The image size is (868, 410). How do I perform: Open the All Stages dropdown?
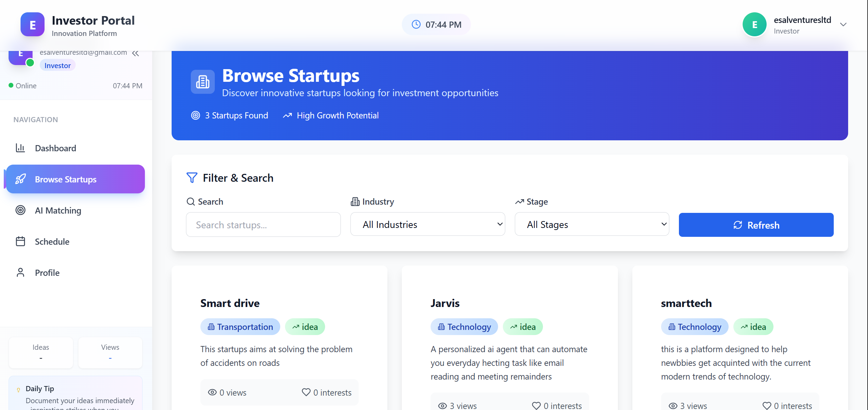592,225
